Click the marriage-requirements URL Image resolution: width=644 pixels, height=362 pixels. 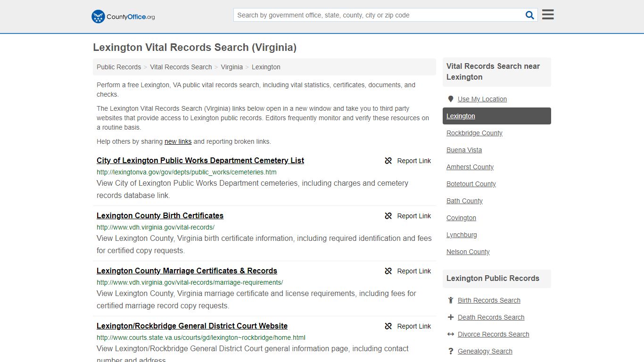tap(190, 282)
